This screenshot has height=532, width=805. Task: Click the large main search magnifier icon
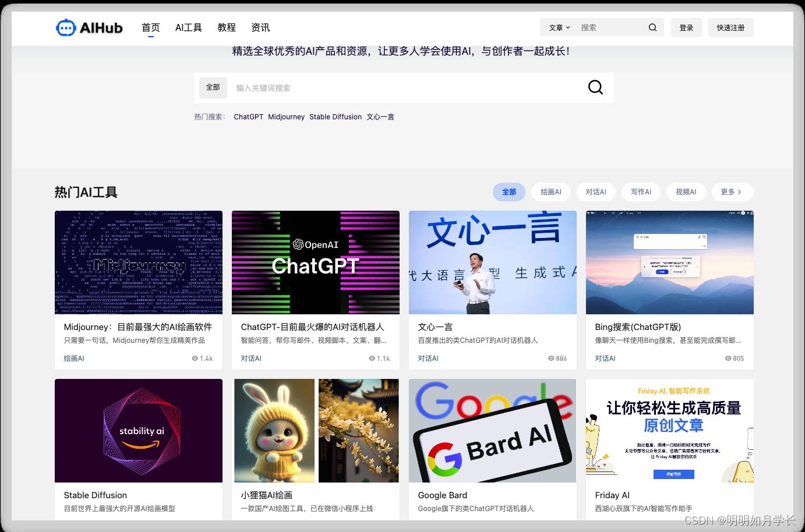595,87
